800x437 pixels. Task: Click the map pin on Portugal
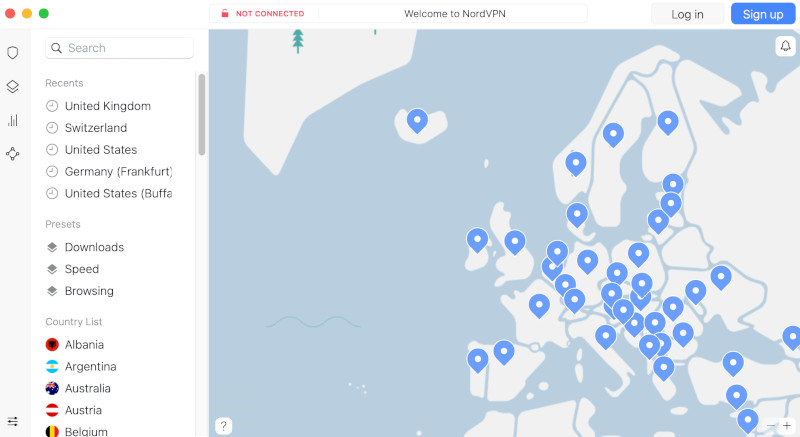tap(478, 360)
